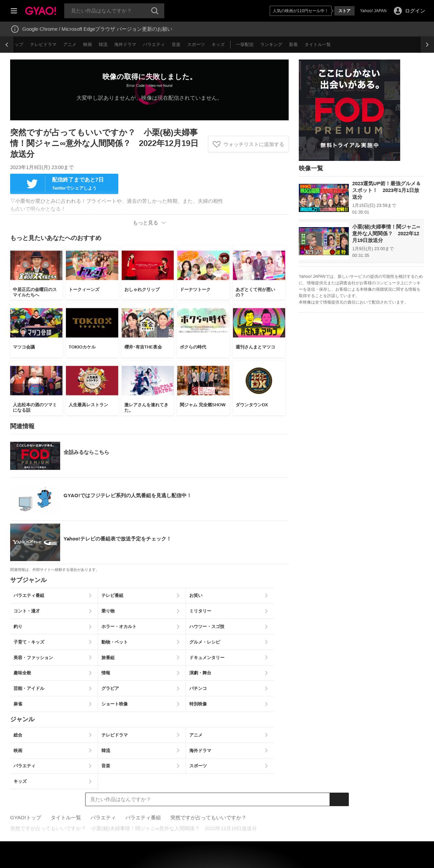The width and height of the screenshot is (434, 868).
Task: Open 釣り subgenre link
Action: click(54, 627)
